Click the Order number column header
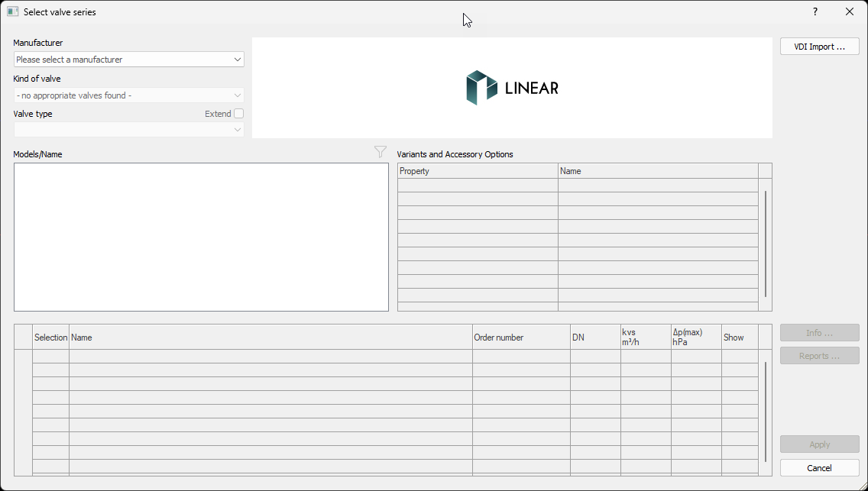Screen dimensions: 868x491 click(521, 338)
